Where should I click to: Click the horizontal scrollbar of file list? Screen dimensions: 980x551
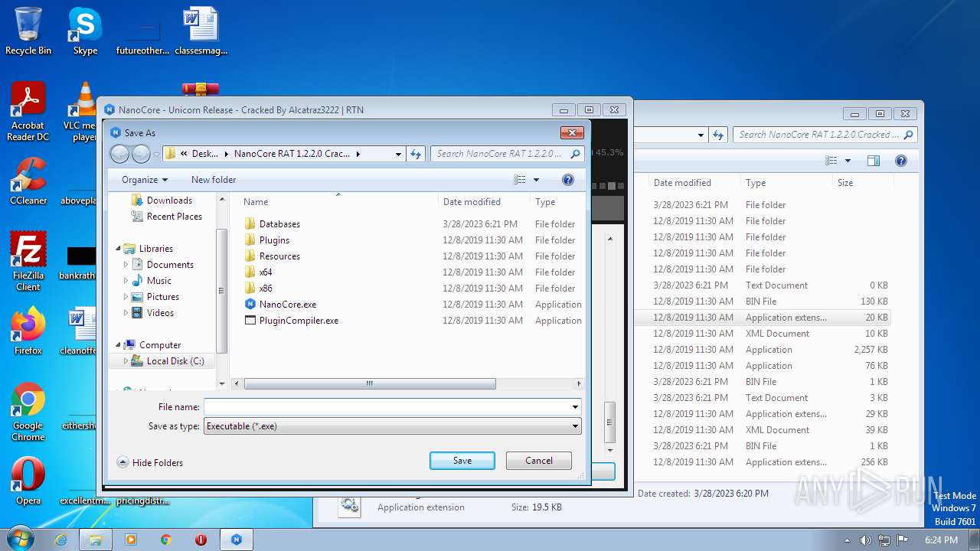[x=370, y=383]
